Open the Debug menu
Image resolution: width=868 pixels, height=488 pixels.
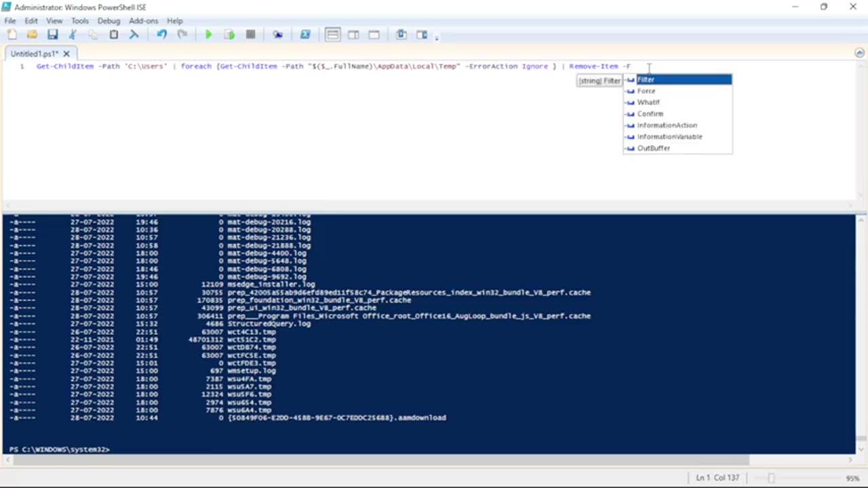tap(108, 21)
